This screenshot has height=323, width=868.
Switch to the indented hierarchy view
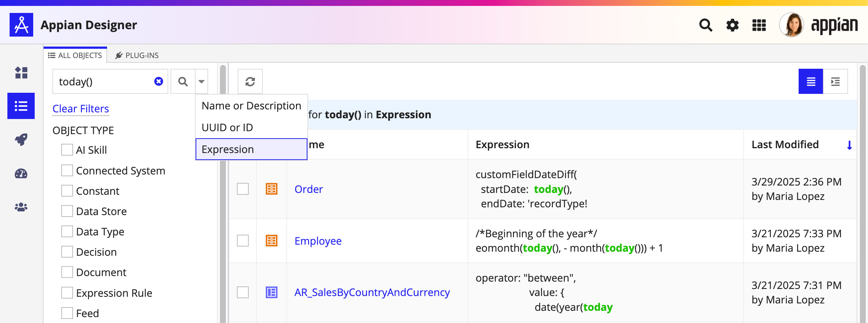tap(836, 81)
